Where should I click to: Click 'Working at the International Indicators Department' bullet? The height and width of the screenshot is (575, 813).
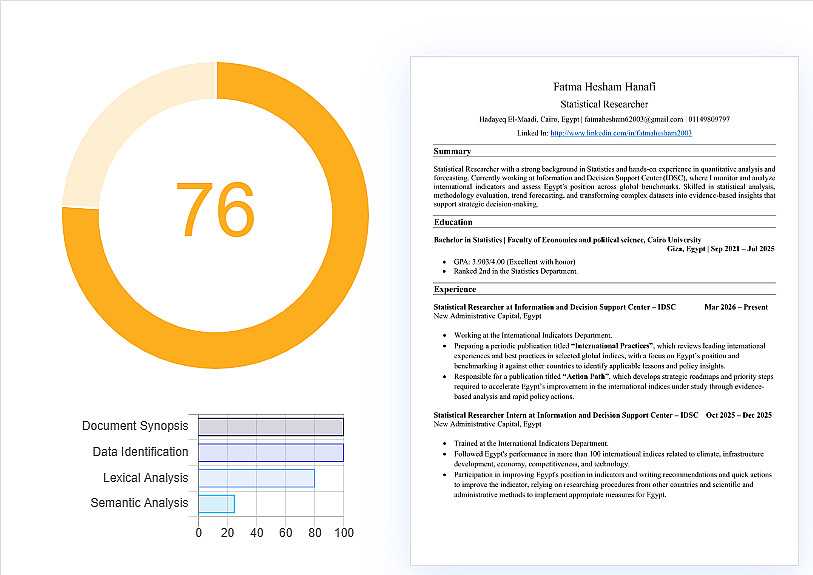tap(533, 335)
